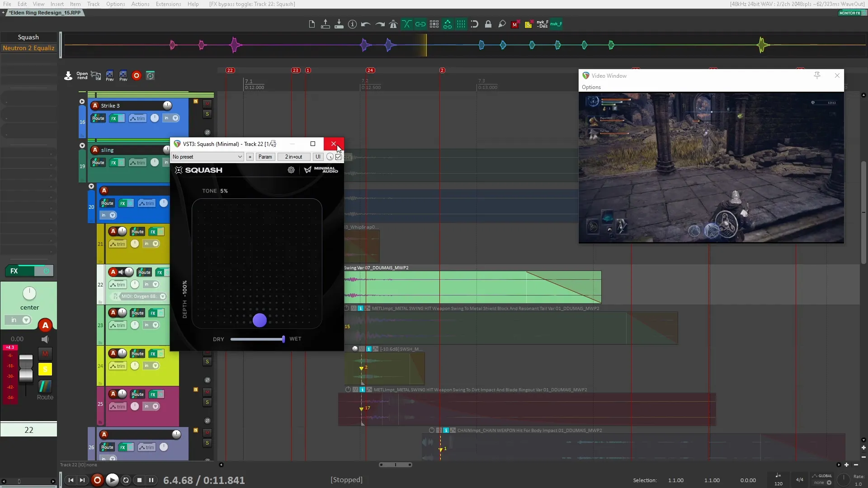Toggle the checkbox next to the UI button

click(338, 157)
